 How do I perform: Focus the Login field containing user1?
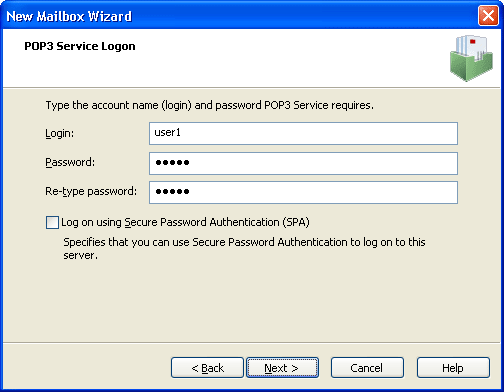pyautogui.click(x=303, y=133)
